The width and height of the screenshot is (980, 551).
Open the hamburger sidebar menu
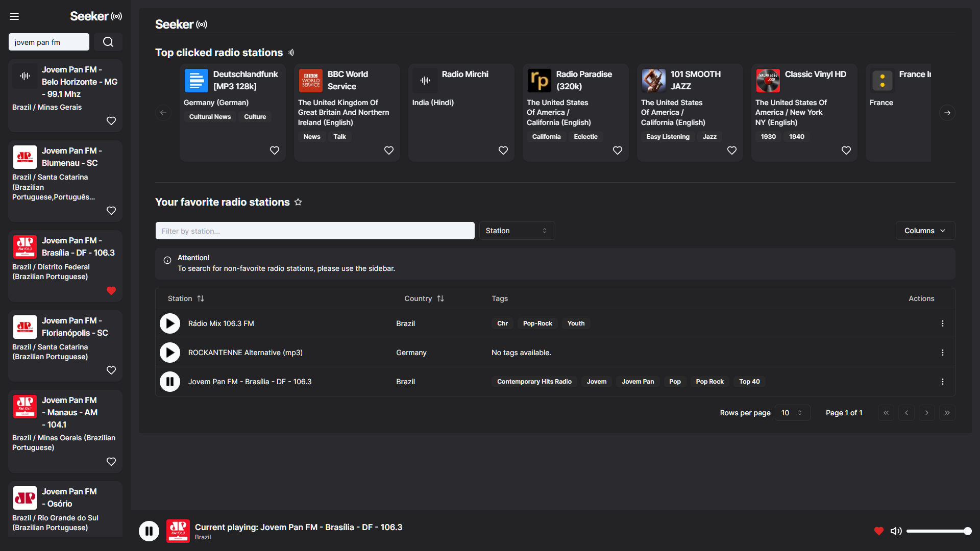[x=14, y=16]
